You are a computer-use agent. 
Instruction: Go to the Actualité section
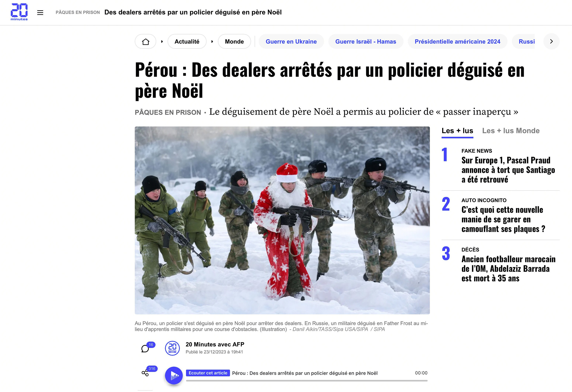tap(187, 42)
